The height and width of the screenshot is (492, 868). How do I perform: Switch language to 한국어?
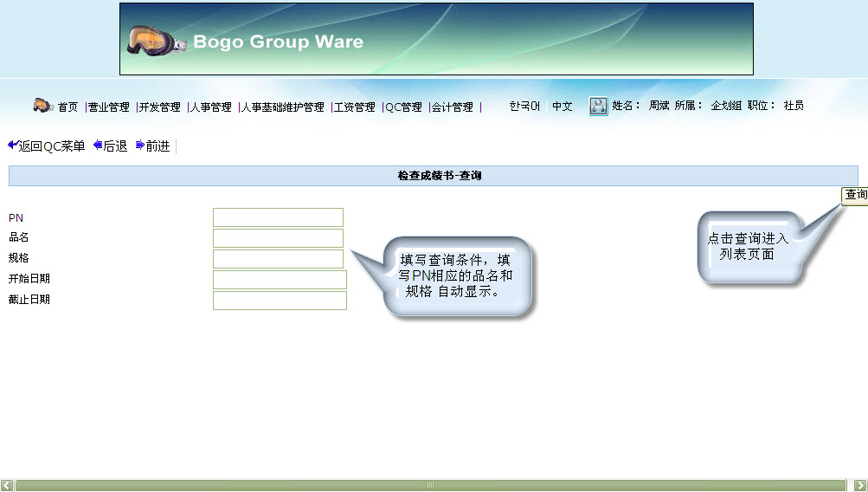(x=524, y=106)
